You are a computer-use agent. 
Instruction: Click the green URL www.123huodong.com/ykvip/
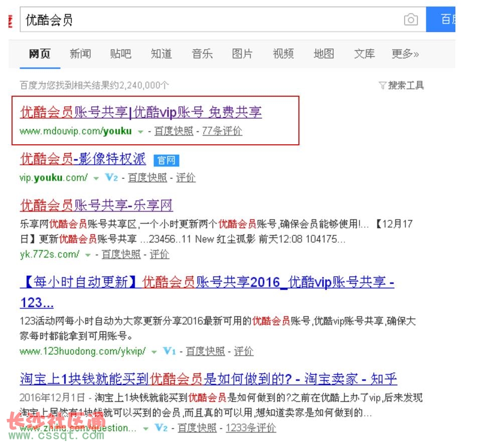tap(83, 351)
